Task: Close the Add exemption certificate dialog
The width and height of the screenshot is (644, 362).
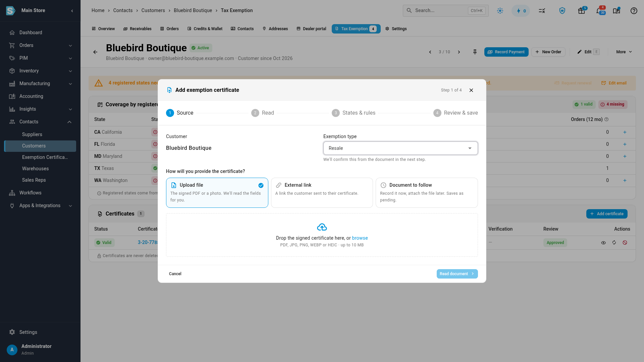Action: click(471, 90)
